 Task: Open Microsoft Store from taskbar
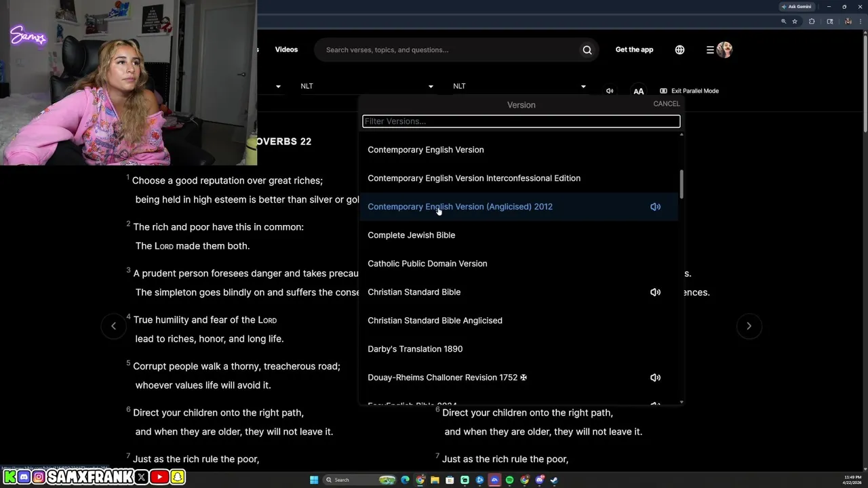pyautogui.click(x=450, y=480)
